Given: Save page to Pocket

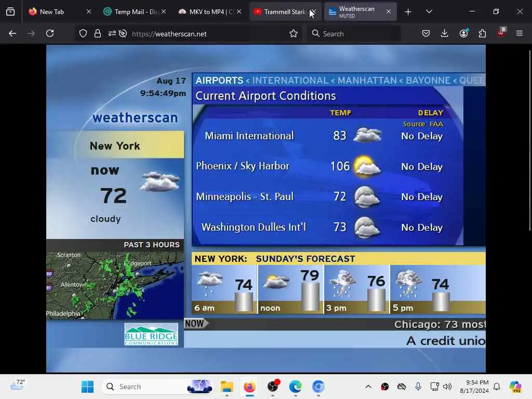Looking at the screenshot, I should pos(426,33).
